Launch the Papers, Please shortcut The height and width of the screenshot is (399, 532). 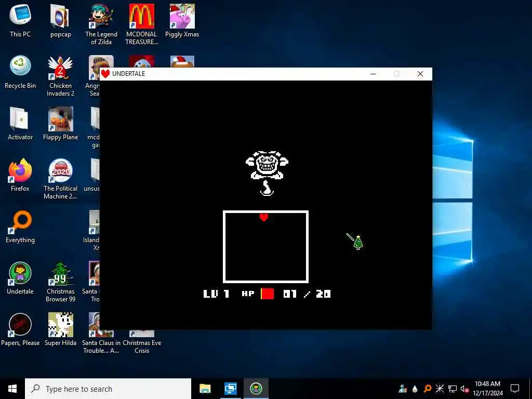[x=20, y=330]
